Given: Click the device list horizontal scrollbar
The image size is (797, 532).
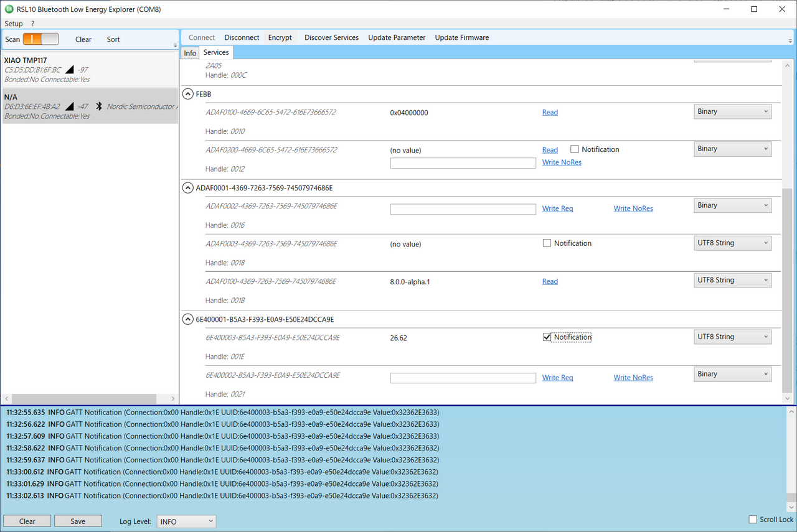Looking at the screenshot, I should pos(83,399).
